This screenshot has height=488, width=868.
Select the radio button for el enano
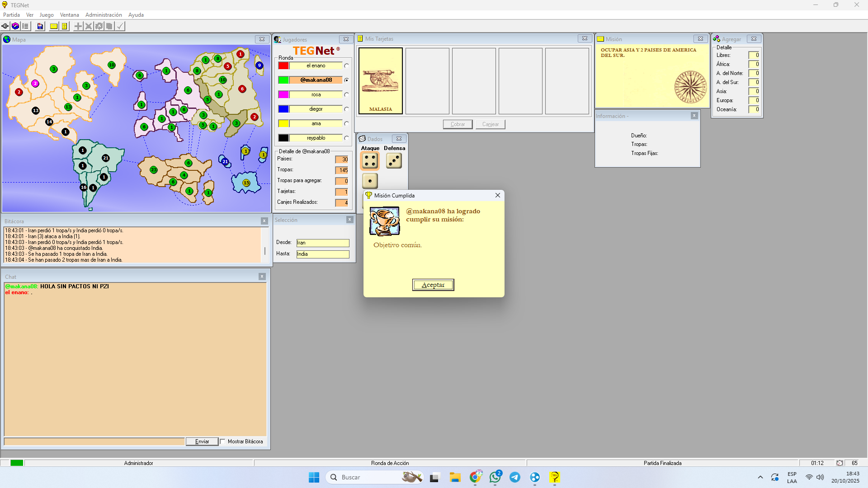(x=346, y=66)
